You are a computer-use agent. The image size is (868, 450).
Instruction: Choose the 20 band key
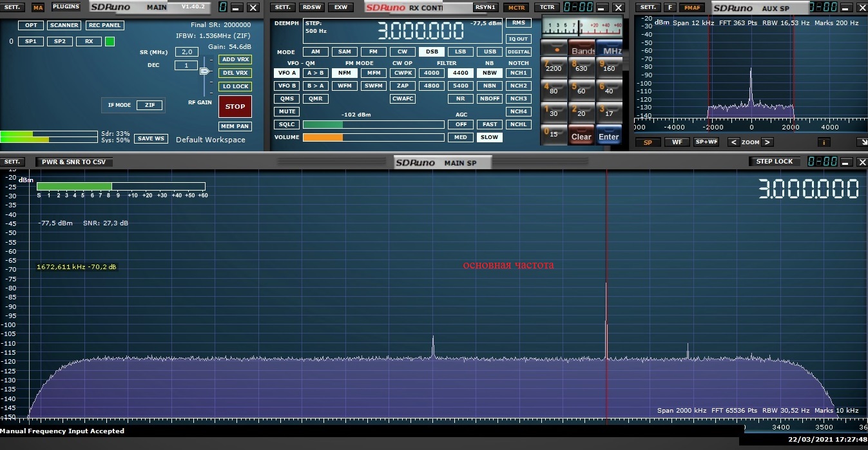(582, 113)
